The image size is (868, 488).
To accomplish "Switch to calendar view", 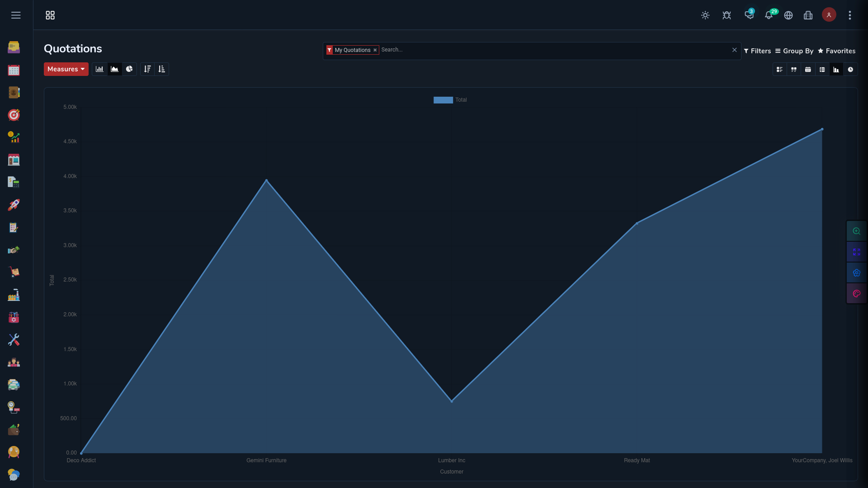I will (x=808, y=70).
